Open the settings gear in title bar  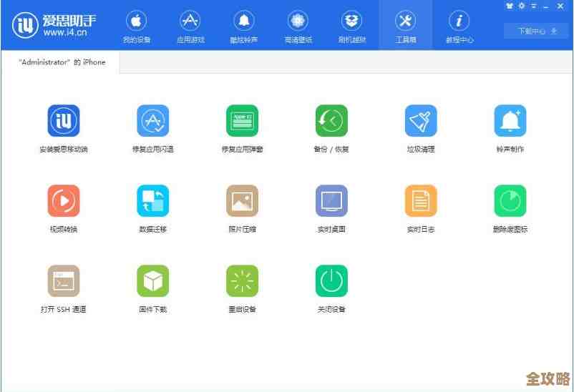(x=522, y=6)
